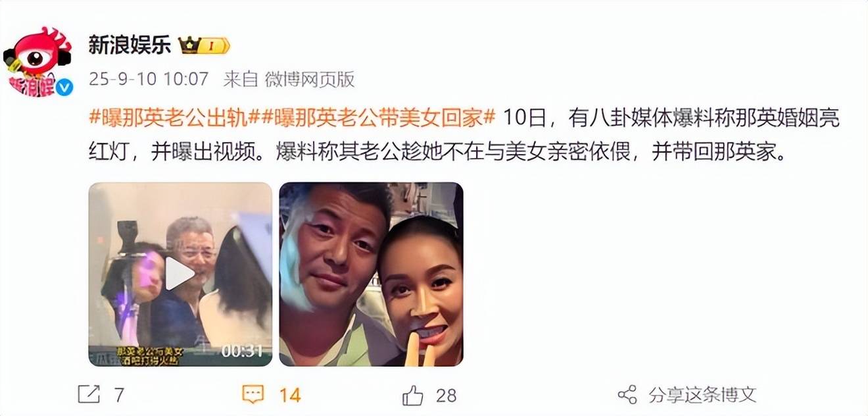The image size is (868, 416).
Task: Open the 新浪娱乐 account name link
Action: pos(130,45)
